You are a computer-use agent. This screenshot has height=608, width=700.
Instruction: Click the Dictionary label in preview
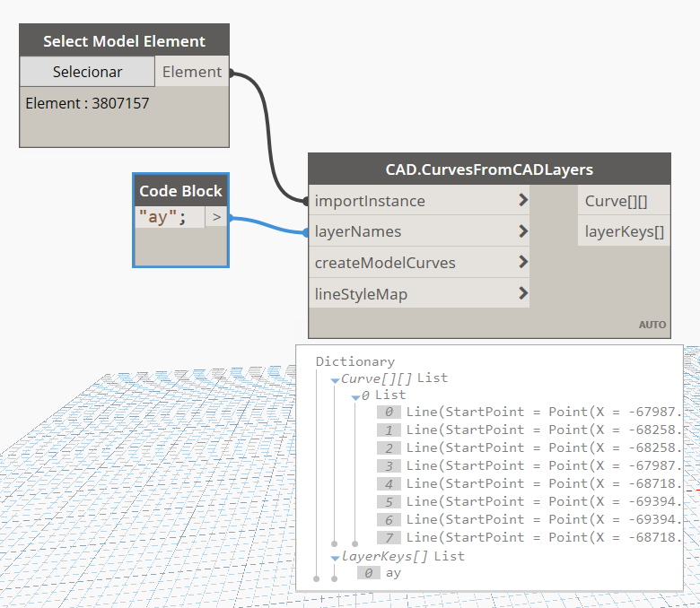click(x=354, y=361)
